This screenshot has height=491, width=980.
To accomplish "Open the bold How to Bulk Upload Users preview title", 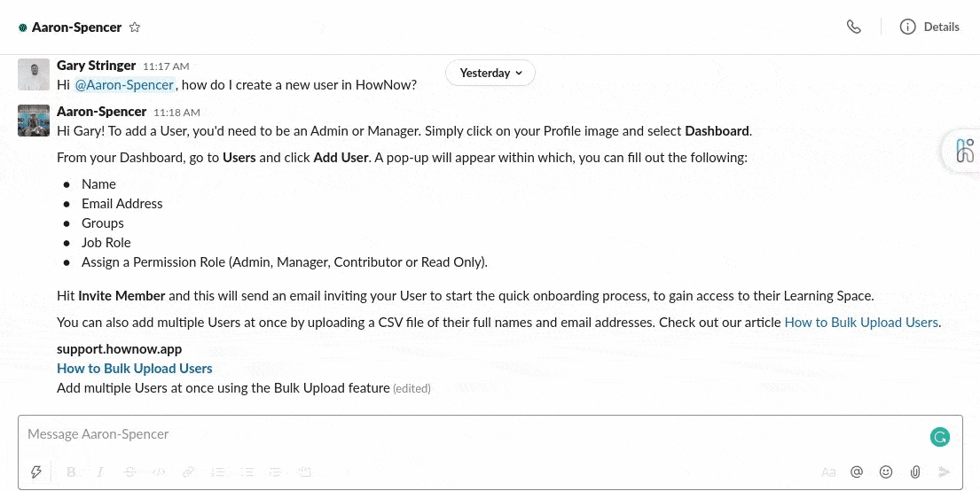I will [135, 369].
